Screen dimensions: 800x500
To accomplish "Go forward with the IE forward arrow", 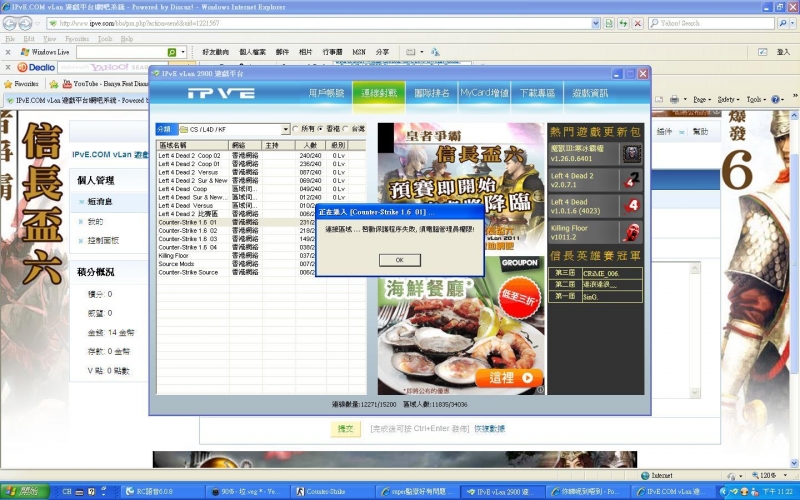I will [25, 23].
